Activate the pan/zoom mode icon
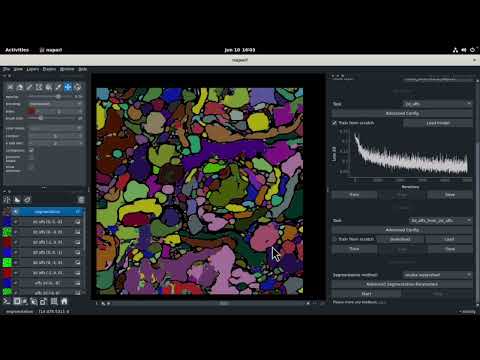This screenshot has width=480, height=360. click(x=68, y=87)
